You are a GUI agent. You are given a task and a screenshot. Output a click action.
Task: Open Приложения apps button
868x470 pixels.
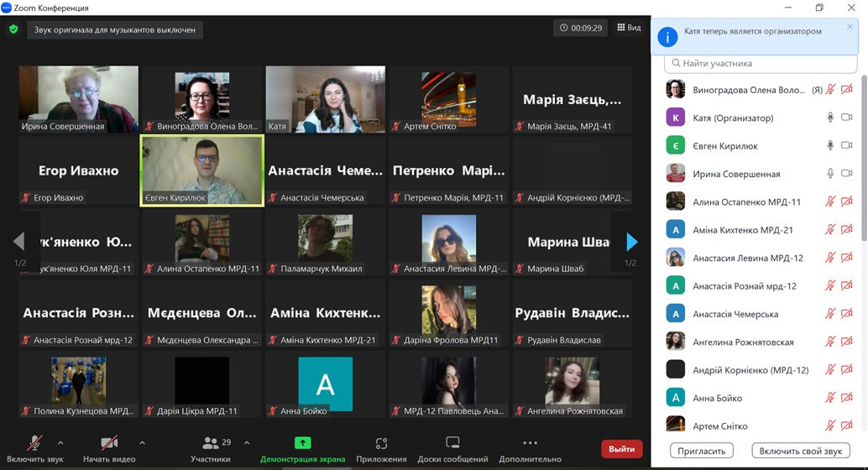[381, 449]
